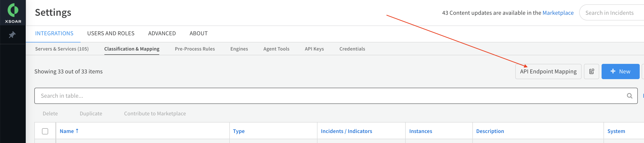Screen dimensions: 644x143
Task: Click the New button
Action: pos(620,71)
